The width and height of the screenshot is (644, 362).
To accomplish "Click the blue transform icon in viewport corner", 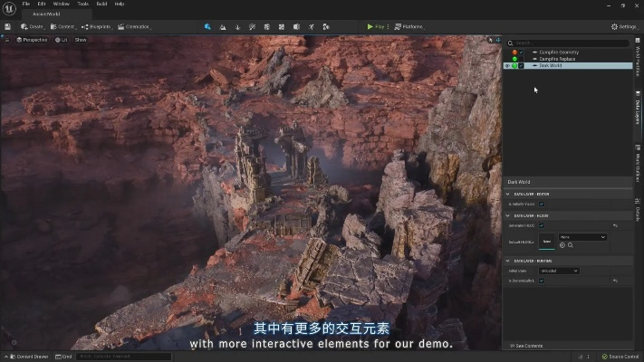I will click(x=498, y=40).
